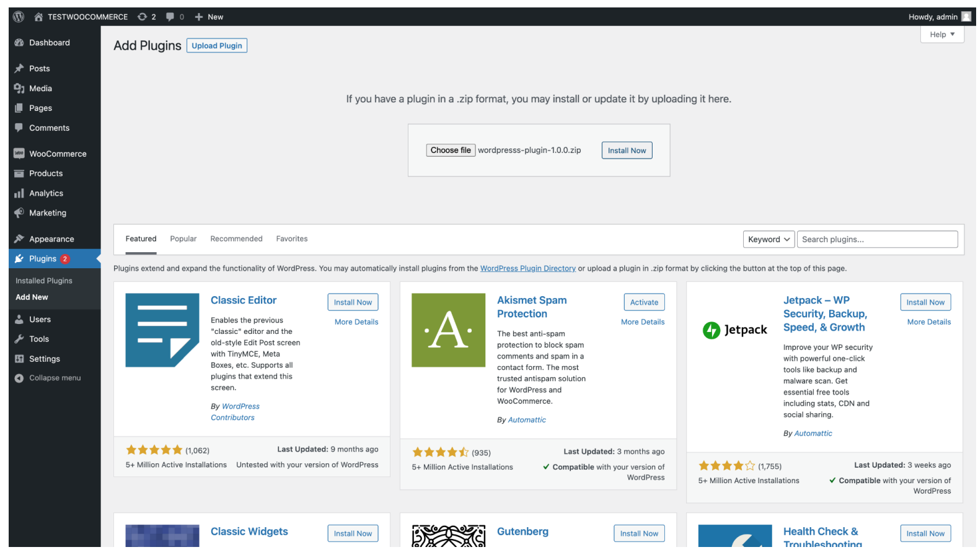The height and width of the screenshot is (560, 978).
Task: Click Install Now beside the chosen zip file
Action: [627, 151]
